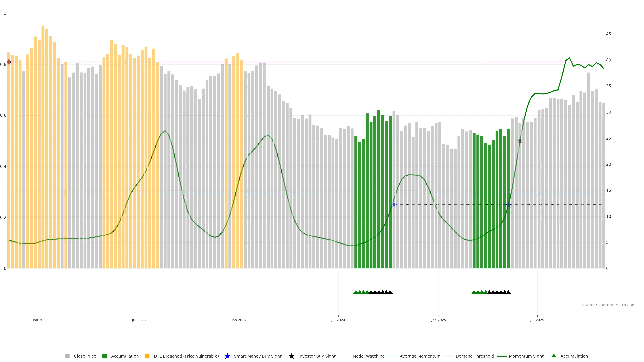Screen dimensions: 644x362
Task: Click the Momentum Signal legend label
Action: [527, 356]
